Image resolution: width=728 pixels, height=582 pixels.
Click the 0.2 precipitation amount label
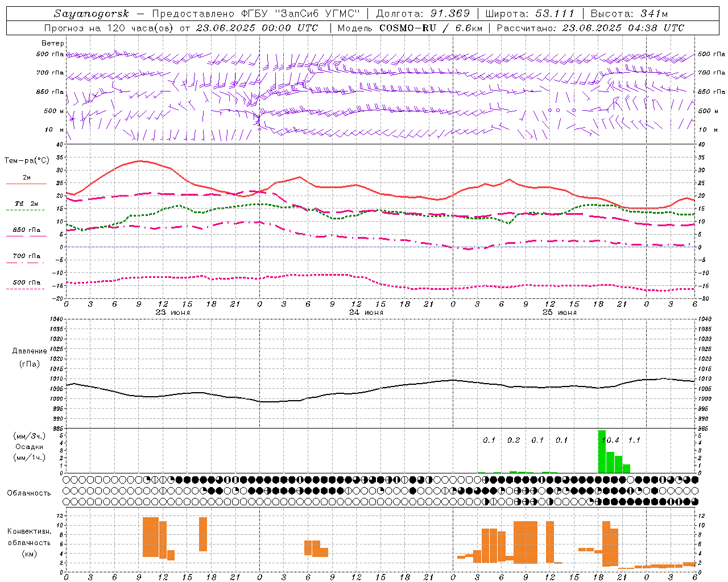pyautogui.click(x=514, y=440)
